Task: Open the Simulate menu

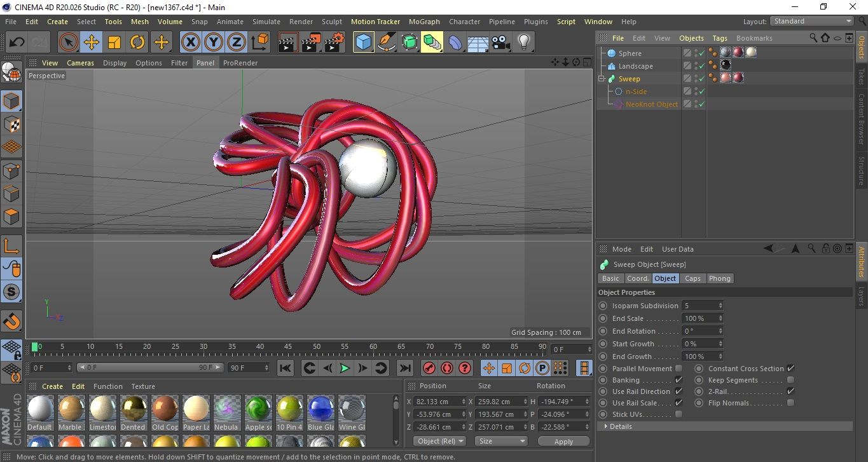Action: pos(266,22)
